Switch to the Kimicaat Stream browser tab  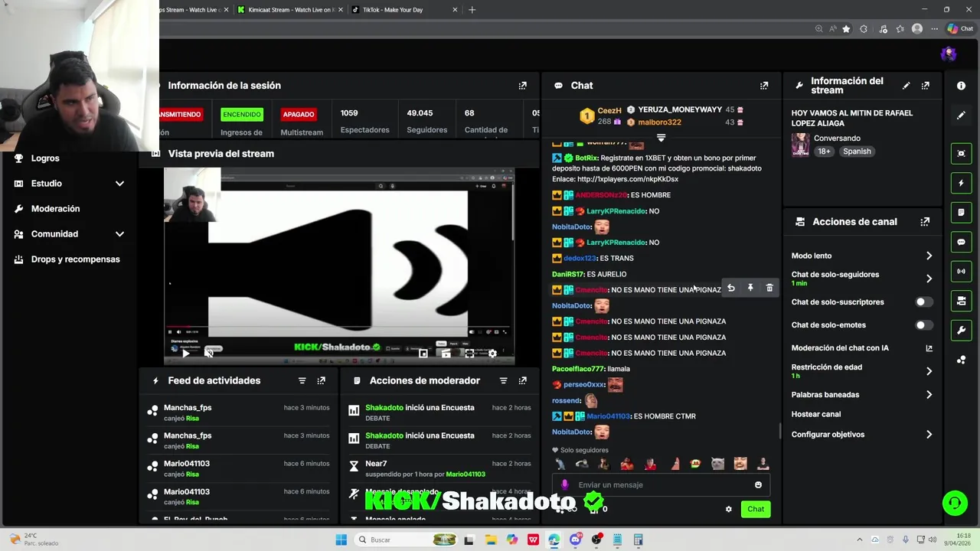(x=291, y=10)
